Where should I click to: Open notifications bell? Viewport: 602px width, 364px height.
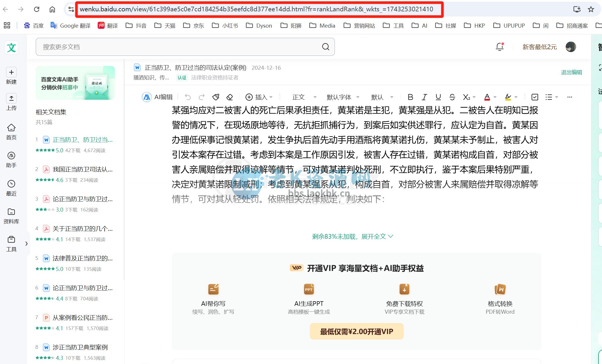click(500, 47)
